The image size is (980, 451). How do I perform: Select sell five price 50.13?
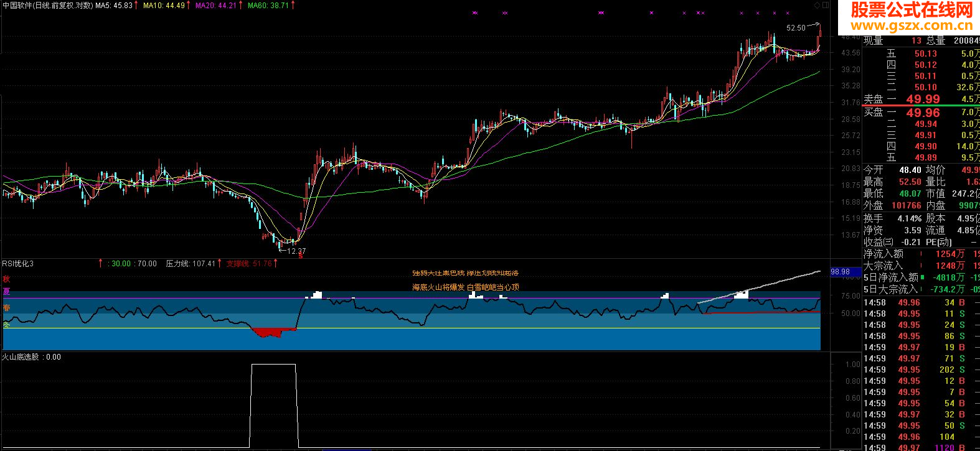tap(926, 53)
